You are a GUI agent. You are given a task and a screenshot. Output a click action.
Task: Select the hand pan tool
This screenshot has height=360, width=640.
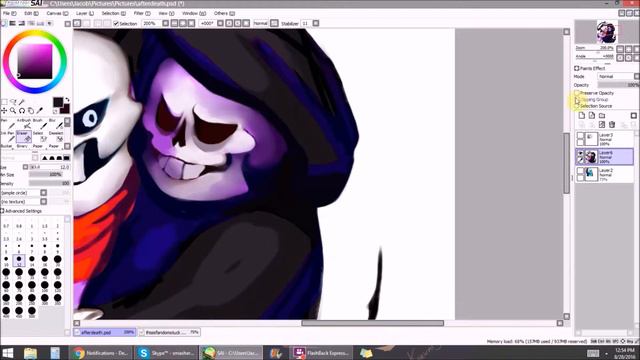31,111
